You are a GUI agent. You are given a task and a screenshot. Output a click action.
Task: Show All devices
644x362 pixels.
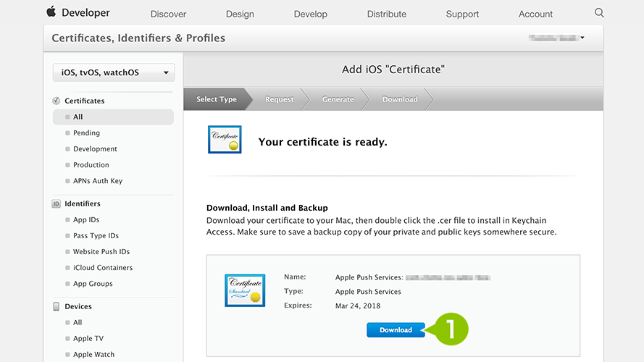coord(78,323)
